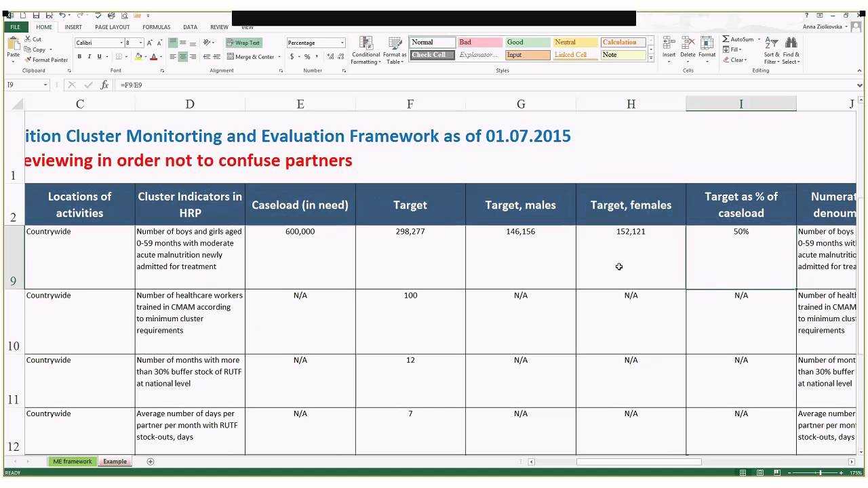868x488 pixels.
Task: Click the Conditional Formatting icon
Action: click(x=366, y=45)
